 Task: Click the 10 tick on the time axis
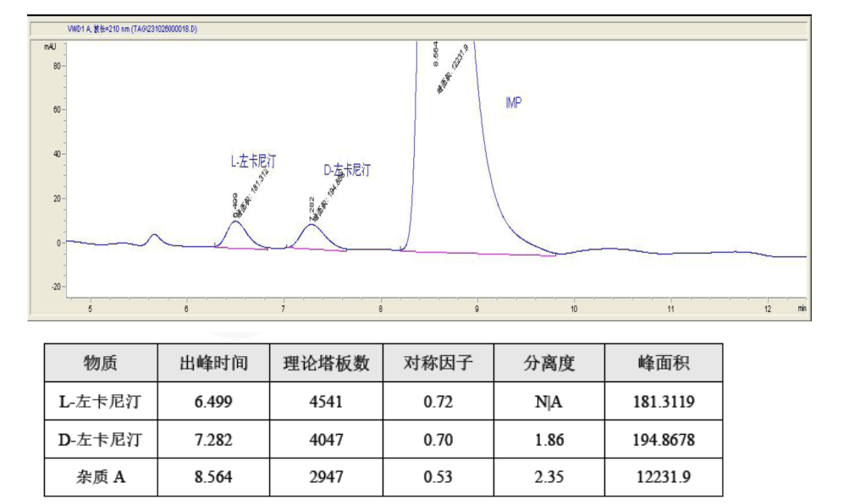click(x=574, y=309)
